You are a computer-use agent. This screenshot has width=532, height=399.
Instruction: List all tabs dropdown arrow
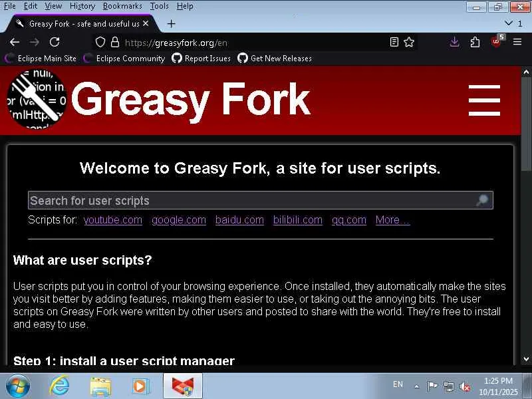(509, 23)
